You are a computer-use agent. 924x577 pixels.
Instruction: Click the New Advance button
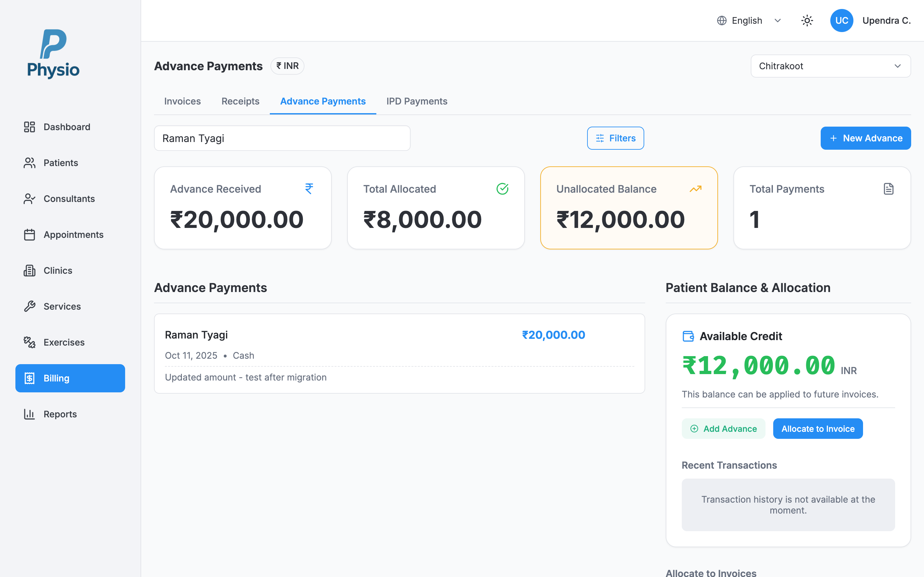coord(866,138)
